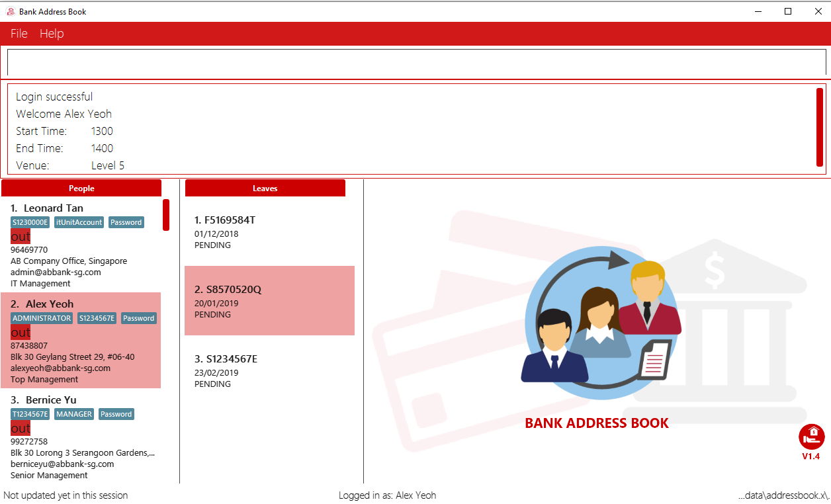Open the Help menu

pyautogui.click(x=52, y=34)
